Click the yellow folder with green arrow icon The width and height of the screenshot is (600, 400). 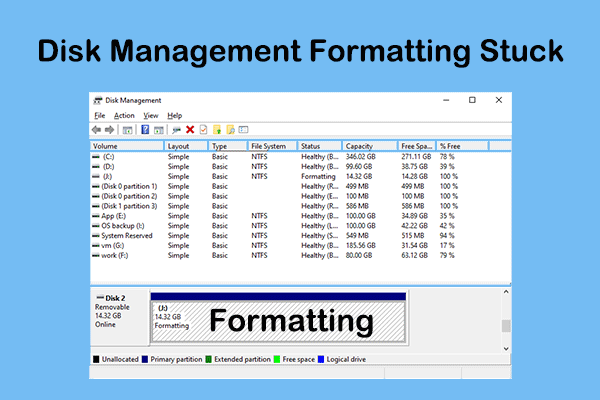(x=217, y=130)
